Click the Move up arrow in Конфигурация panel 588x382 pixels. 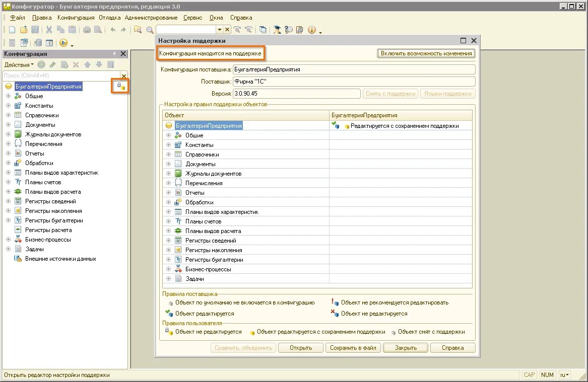[x=87, y=65]
